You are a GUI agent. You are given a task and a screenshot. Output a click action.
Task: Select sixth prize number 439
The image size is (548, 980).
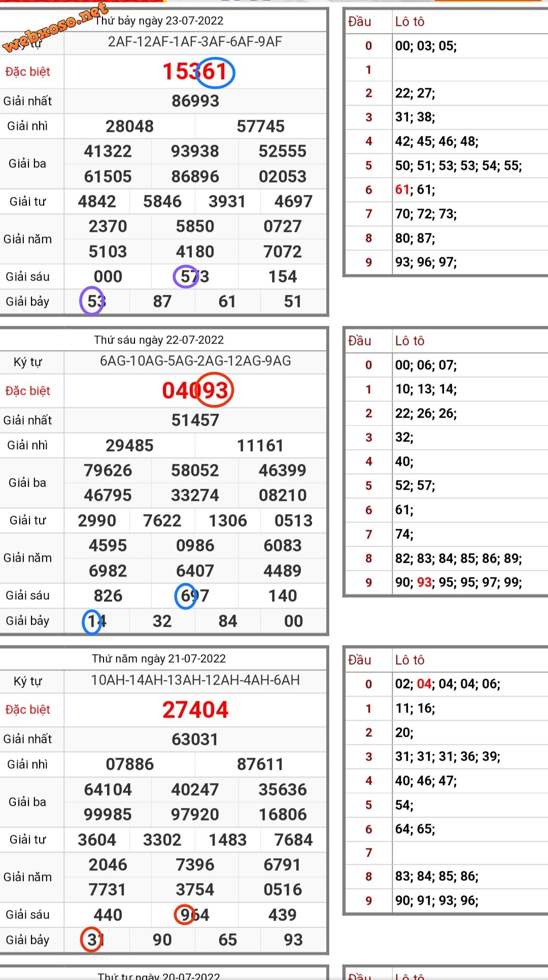click(x=282, y=915)
